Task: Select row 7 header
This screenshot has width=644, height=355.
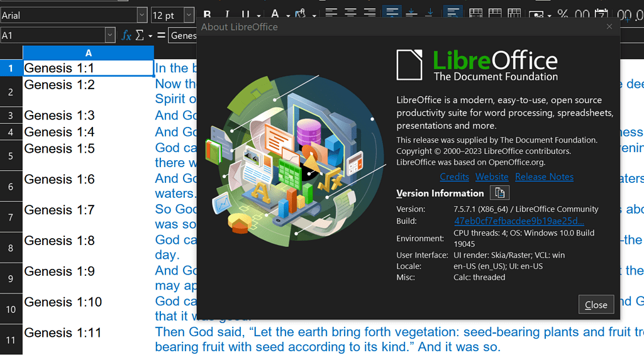Action: pyautogui.click(x=11, y=217)
